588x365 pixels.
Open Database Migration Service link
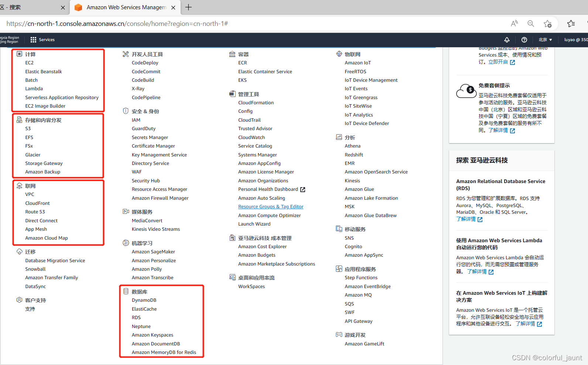[55, 261]
